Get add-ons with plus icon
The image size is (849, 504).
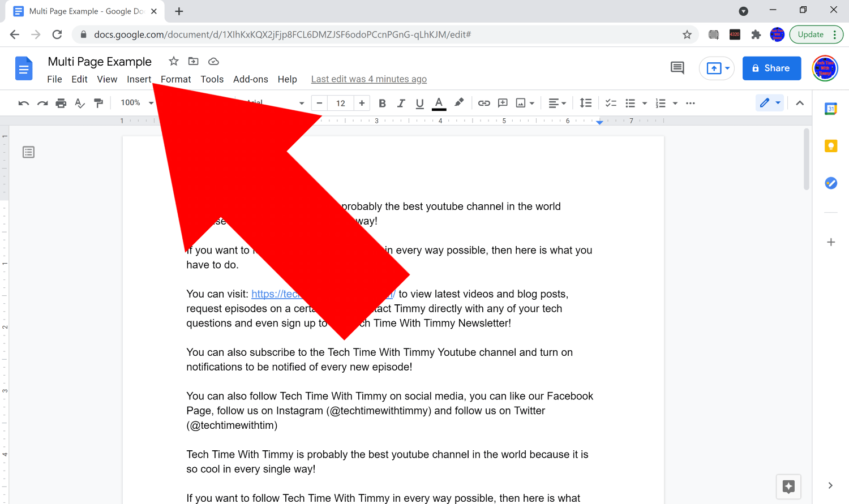(x=831, y=242)
